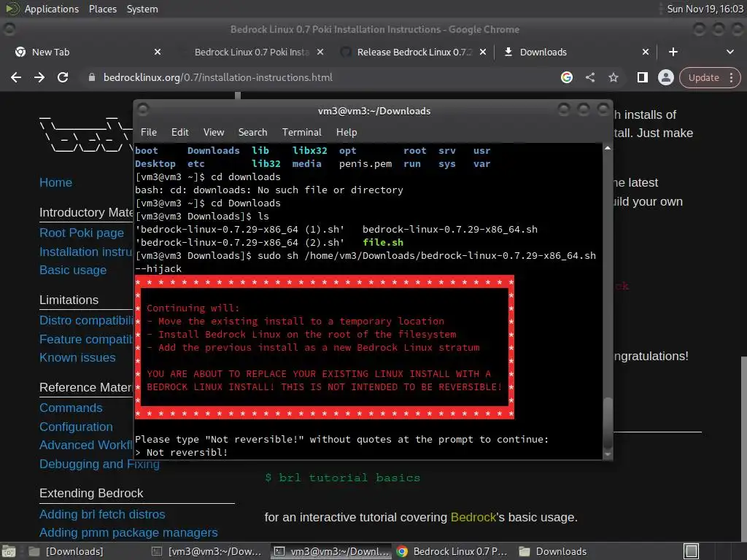Expand the tab search chevron
The height and width of the screenshot is (560, 747).
(729, 52)
